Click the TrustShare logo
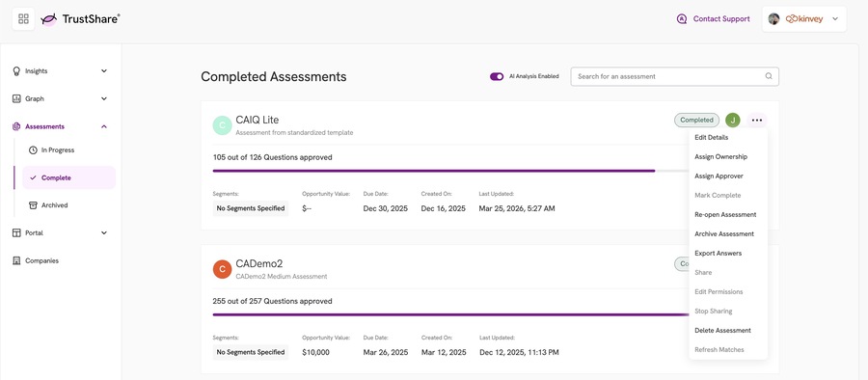 point(80,19)
